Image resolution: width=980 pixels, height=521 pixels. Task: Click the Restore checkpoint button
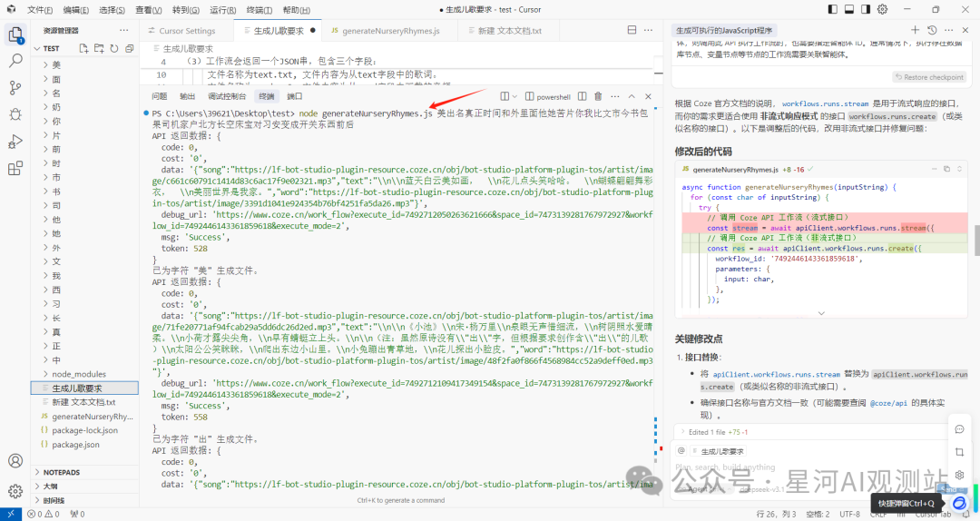click(929, 77)
